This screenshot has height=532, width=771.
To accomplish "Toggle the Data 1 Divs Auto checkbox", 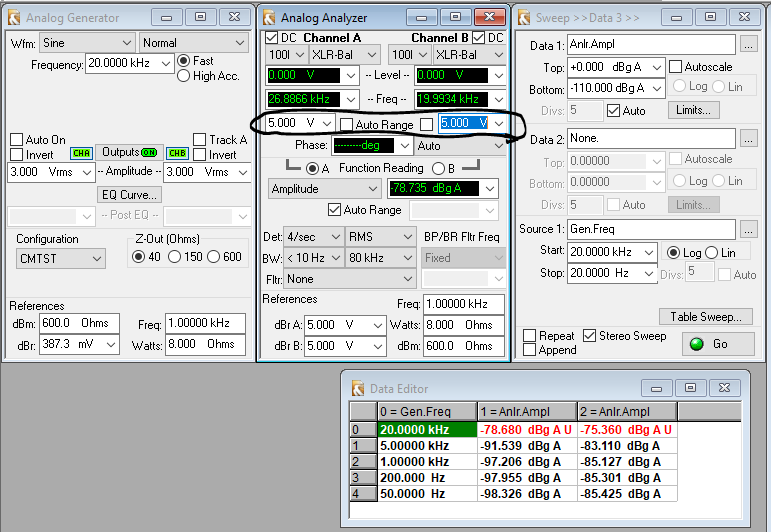I will pyautogui.click(x=613, y=111).
